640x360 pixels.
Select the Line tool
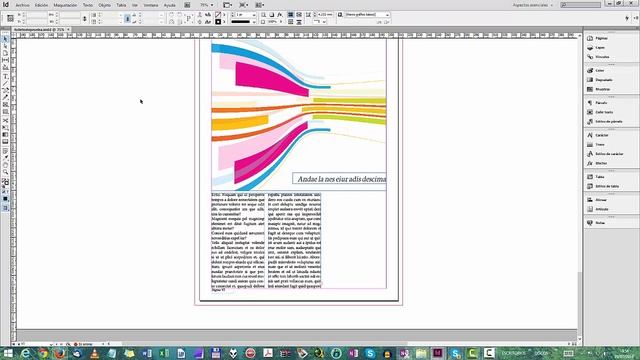5,83
